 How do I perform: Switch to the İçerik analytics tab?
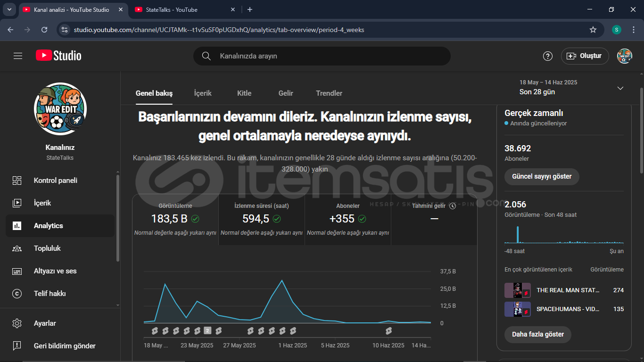[203, 93]
